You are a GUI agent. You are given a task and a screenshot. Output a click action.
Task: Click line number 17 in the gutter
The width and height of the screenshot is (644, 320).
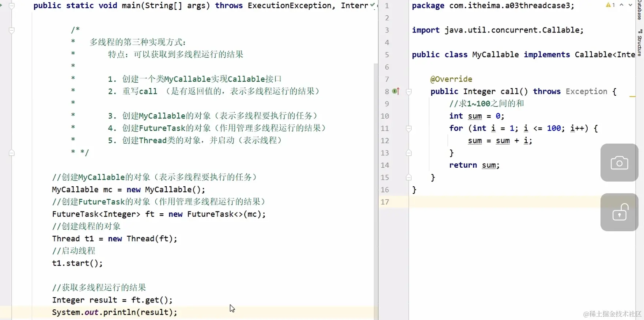(385, 202)
